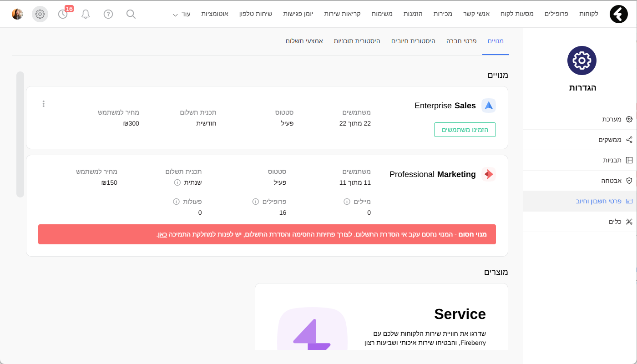Switch to the מנויים tab
637x364 pixels.
[x=495, y=41]
